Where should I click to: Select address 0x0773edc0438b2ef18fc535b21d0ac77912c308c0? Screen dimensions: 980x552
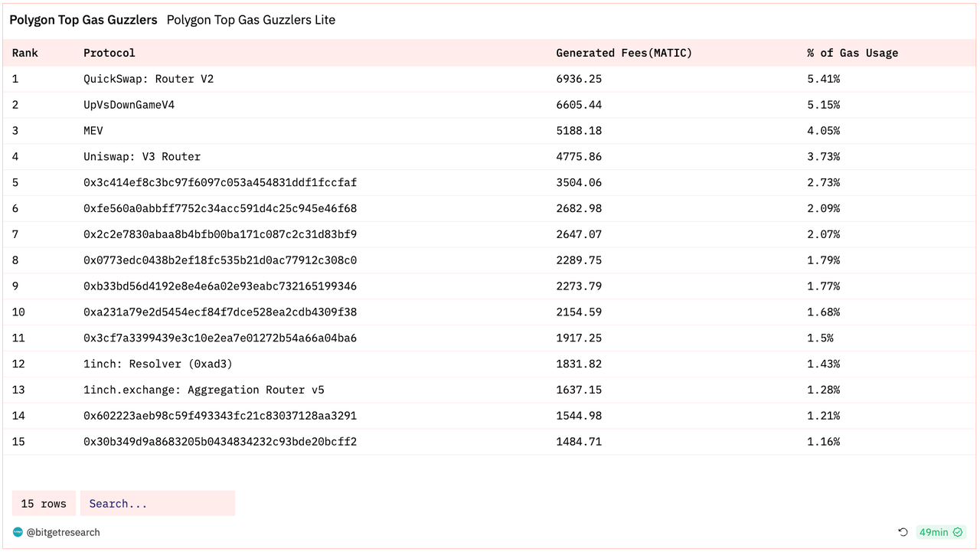point(220,261)
